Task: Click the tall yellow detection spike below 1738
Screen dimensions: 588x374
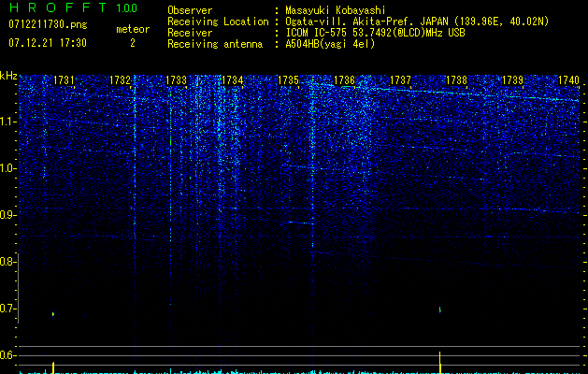Action: coord(440,363)
